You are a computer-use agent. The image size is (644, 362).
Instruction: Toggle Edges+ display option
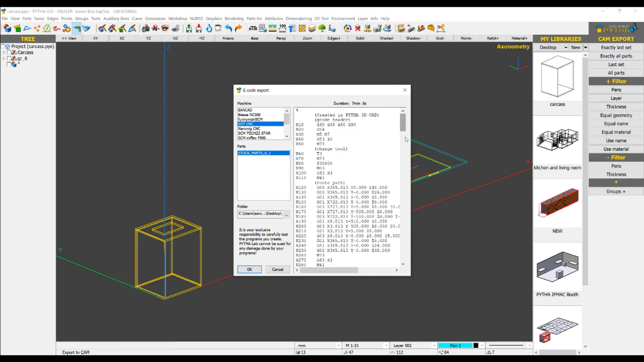(x=334, y=38)
